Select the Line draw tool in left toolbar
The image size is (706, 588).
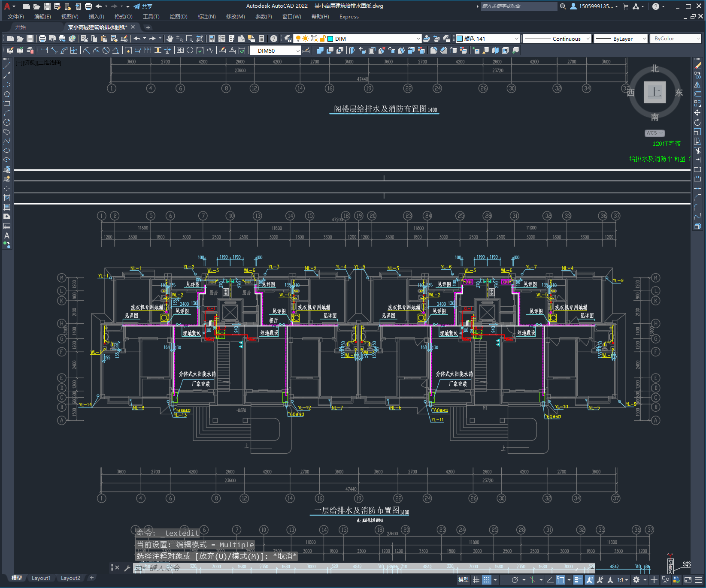coord(7,66)
